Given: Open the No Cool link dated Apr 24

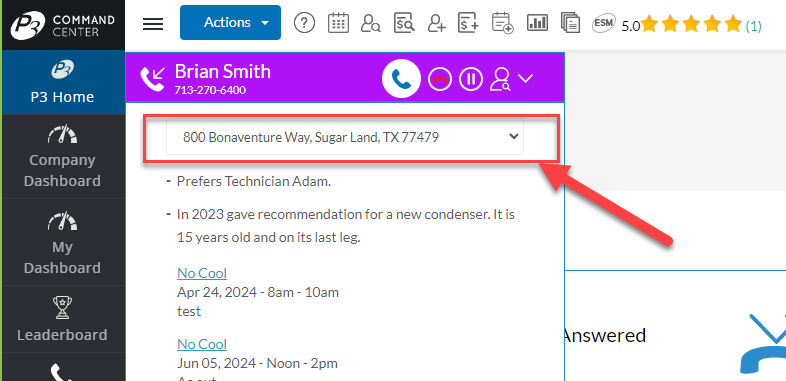Looking at the screenshot, I should (x=202, y=273).
